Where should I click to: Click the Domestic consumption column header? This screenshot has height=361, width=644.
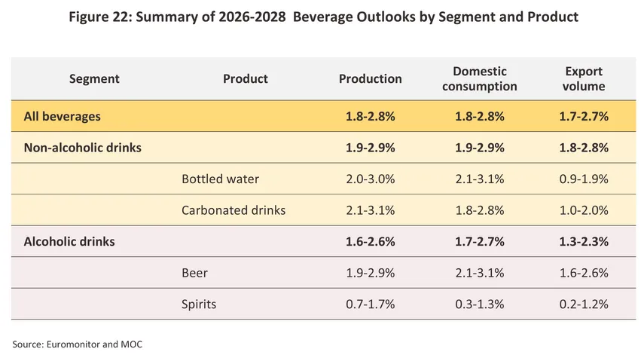[479, 78]
